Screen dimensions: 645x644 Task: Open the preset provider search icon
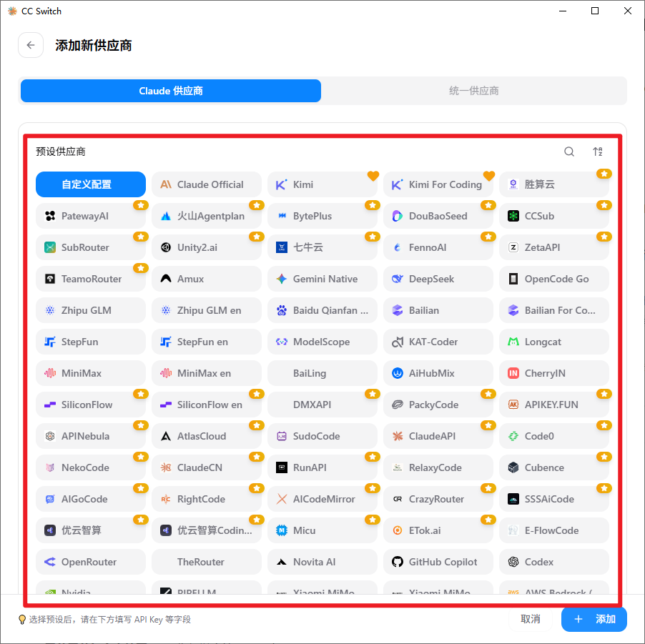[569, 152]
